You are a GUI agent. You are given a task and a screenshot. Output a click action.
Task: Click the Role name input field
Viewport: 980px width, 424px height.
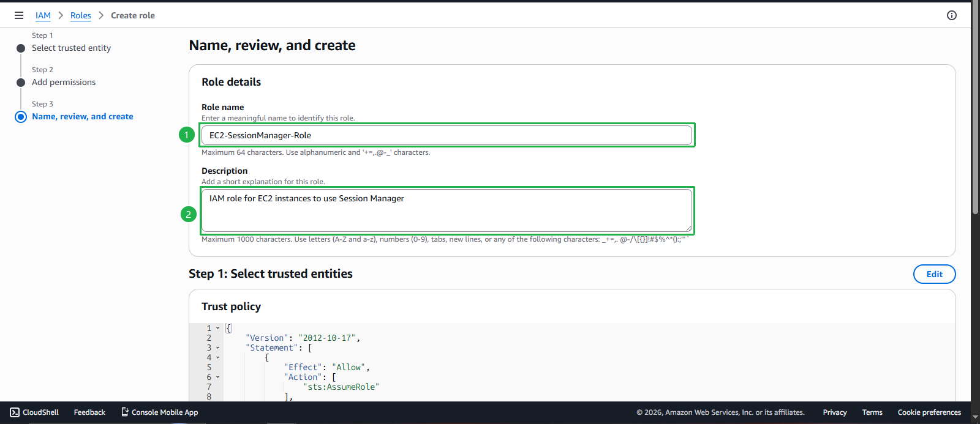(447, 135)
